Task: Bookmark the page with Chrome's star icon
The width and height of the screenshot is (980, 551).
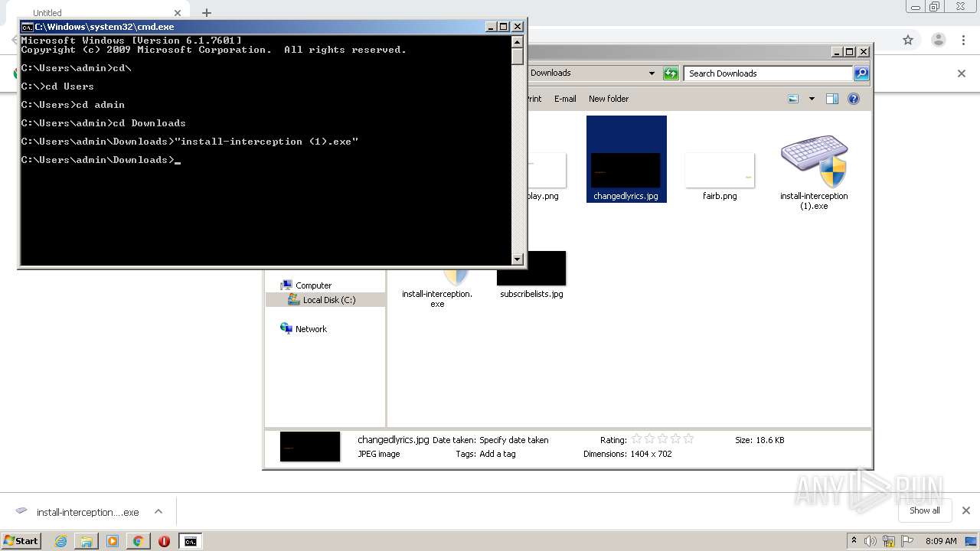Action: pos(908,40)
